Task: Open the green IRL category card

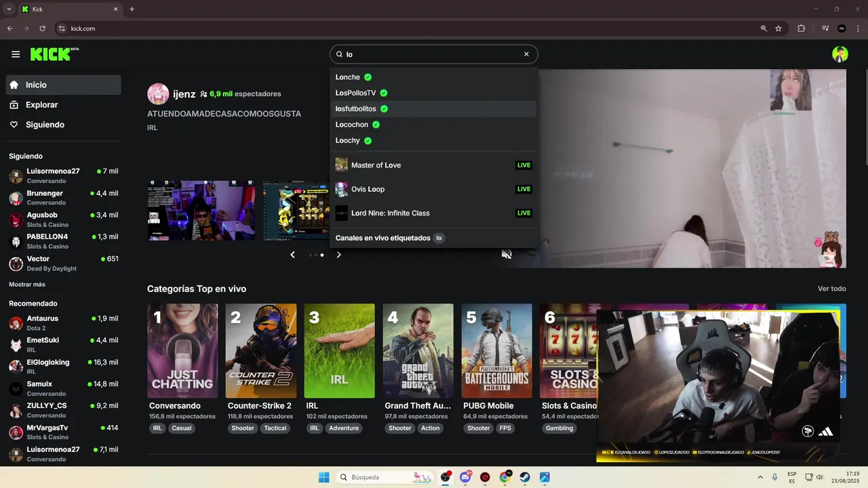Action: click(x=340, y=350)
